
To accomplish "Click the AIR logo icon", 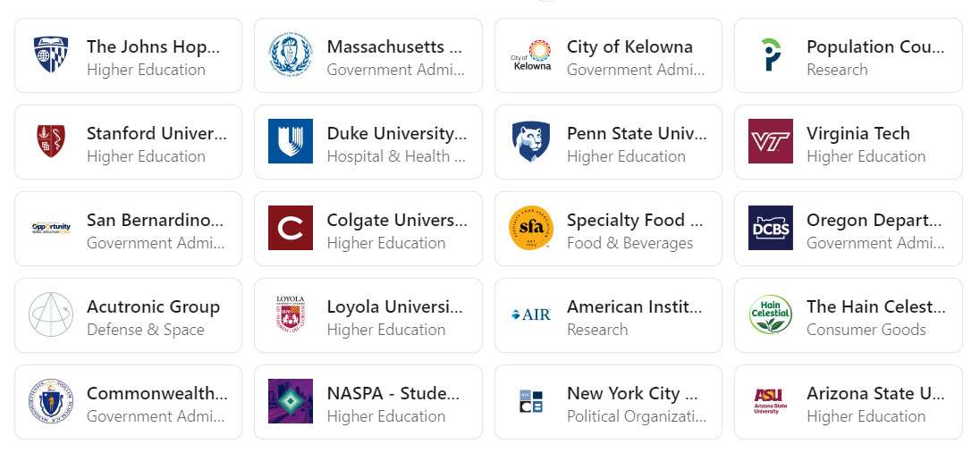I will 531,315.
